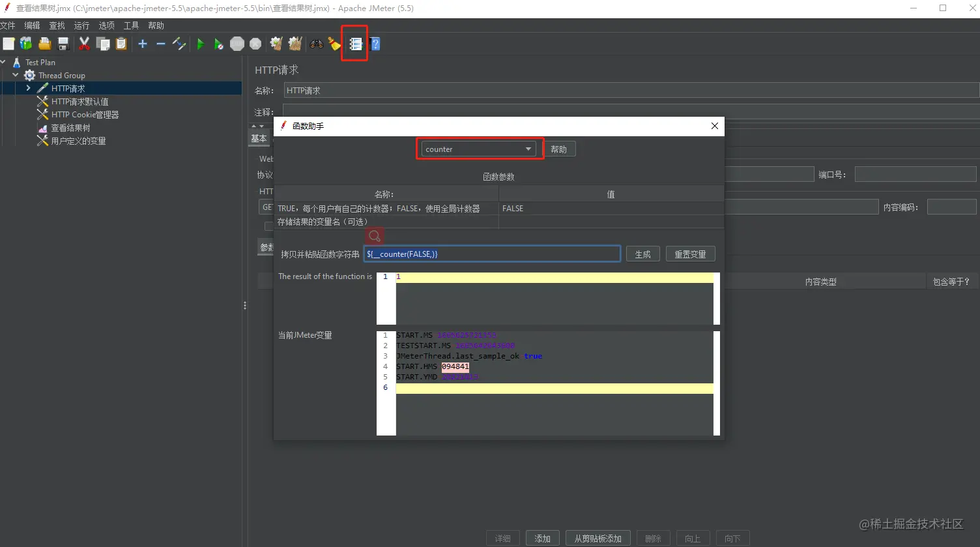The height and width of the screenshot is (547, 980).
Task: Collapse the Thread Group tree node
Action: (16, 76)
